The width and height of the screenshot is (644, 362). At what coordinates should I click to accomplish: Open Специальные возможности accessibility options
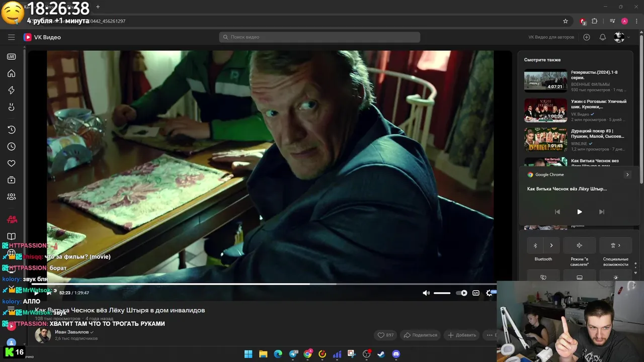pyautogui.click(x=616, y=245)
